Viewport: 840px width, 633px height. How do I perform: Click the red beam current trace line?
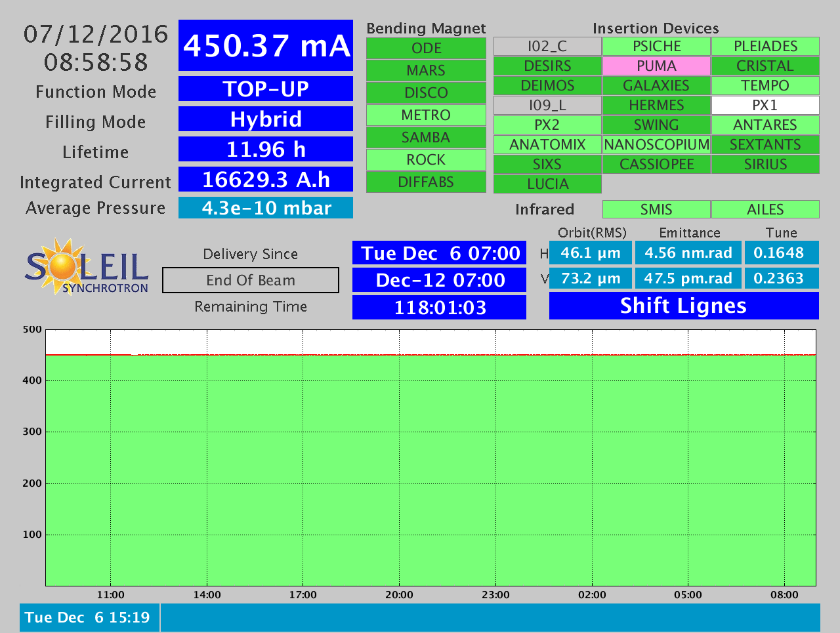(x=430, y=355)
